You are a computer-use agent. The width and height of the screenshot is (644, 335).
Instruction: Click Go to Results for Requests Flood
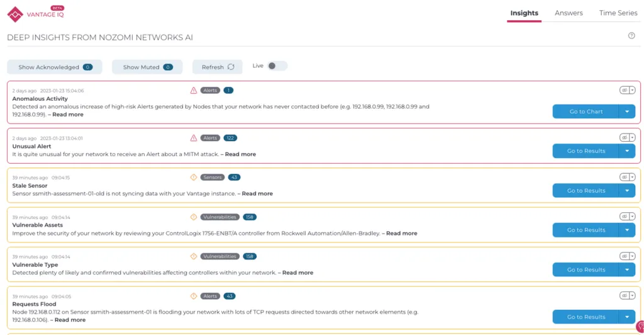pos(586,317)
